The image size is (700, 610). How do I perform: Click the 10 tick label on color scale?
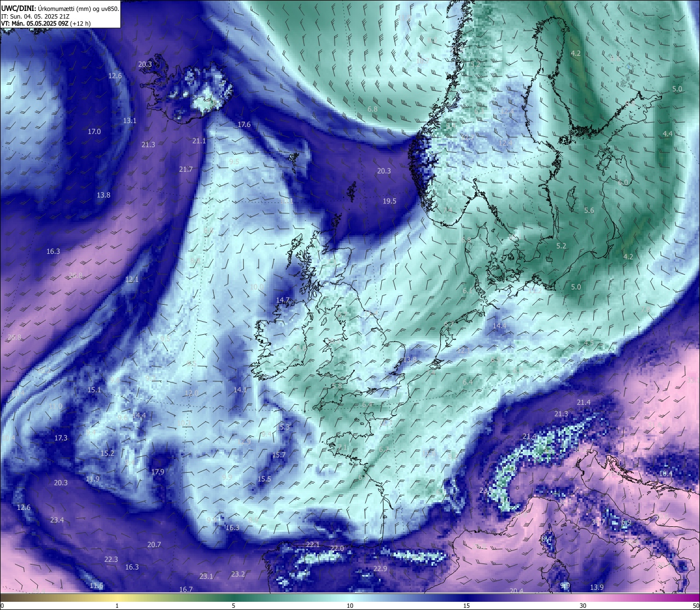(349, 606)
